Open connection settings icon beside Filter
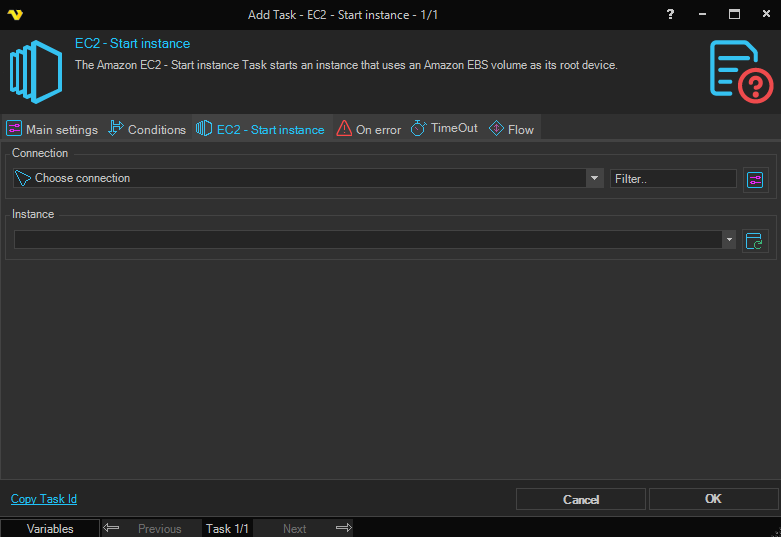 pyautogui.click(x=755, y=179)
